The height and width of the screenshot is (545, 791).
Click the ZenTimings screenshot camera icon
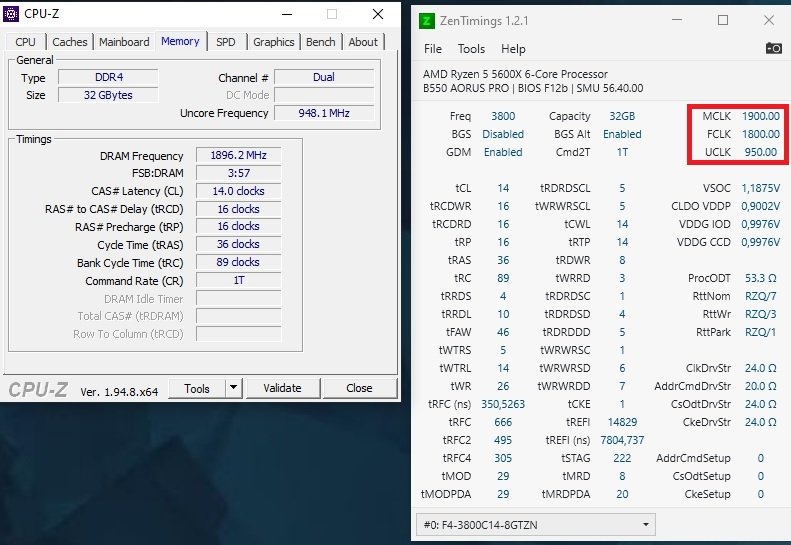tap(773, 48)
